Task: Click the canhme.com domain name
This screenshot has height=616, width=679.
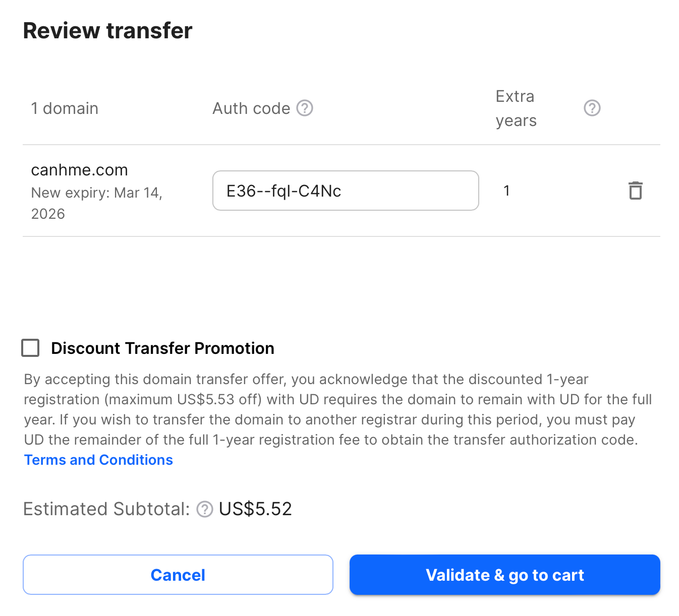Action: pos(79,170)
